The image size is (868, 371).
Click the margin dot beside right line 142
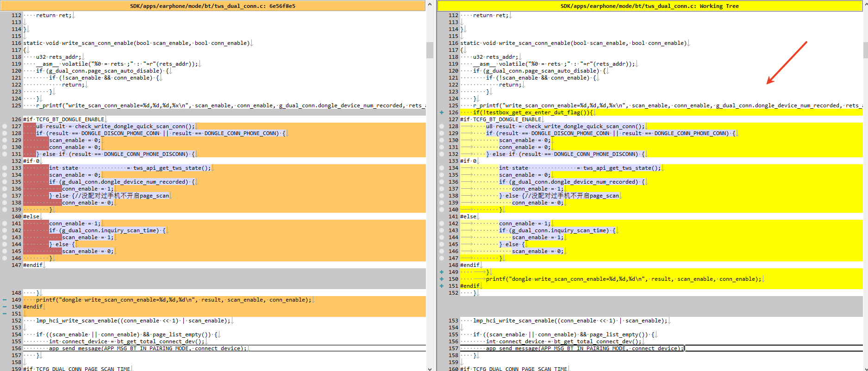[x=442, y=223]
